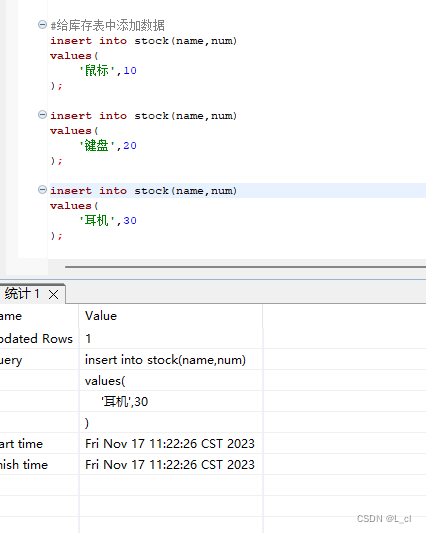Click the 'Query' name cell

[39, 360]
